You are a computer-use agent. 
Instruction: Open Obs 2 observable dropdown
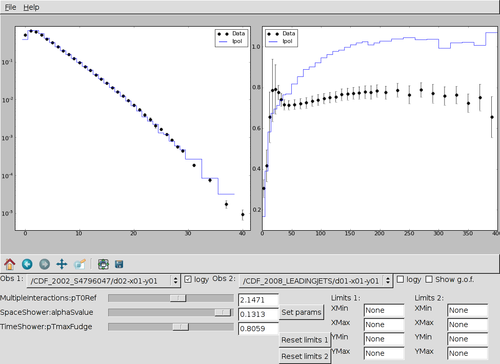(316, 281)
